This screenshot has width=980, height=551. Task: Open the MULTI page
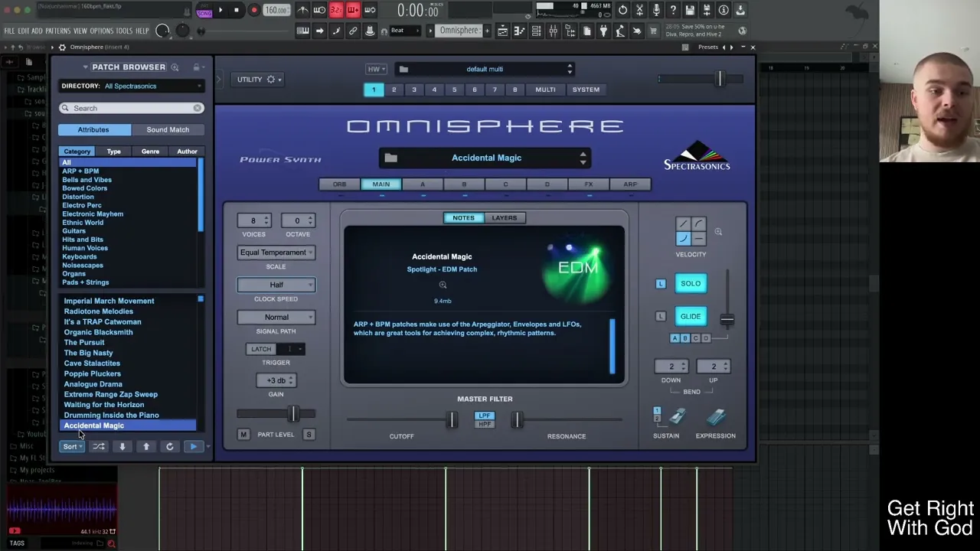(x=545, y=90)
